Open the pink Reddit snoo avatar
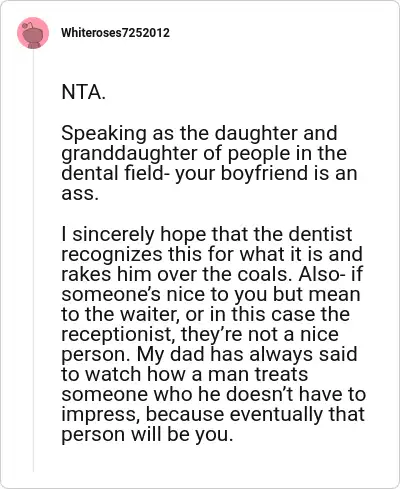400x489 pixels. coord(33,33)
